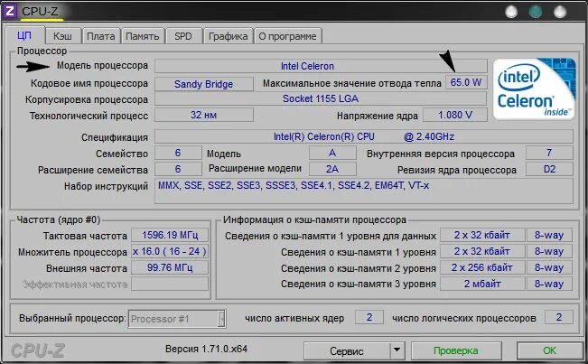Confirm with the OK button
588x364 pixels.
click(x=550, y=350)
